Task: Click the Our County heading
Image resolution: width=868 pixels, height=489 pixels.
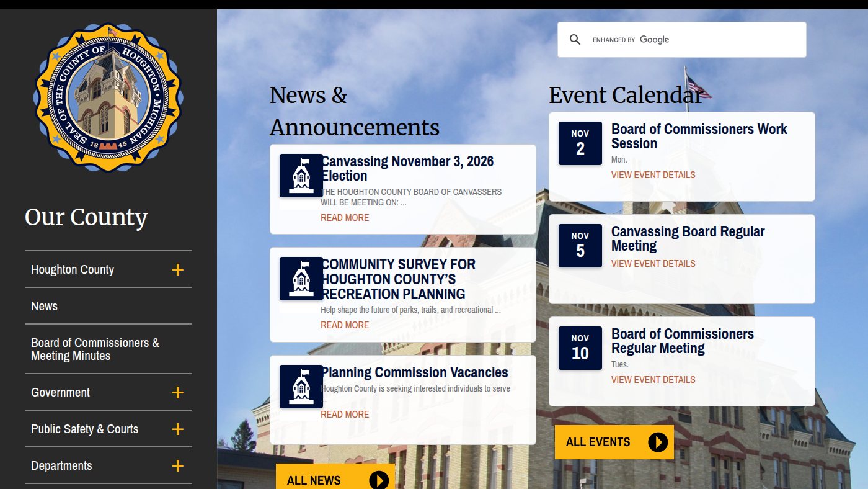Action: point(86,217)
